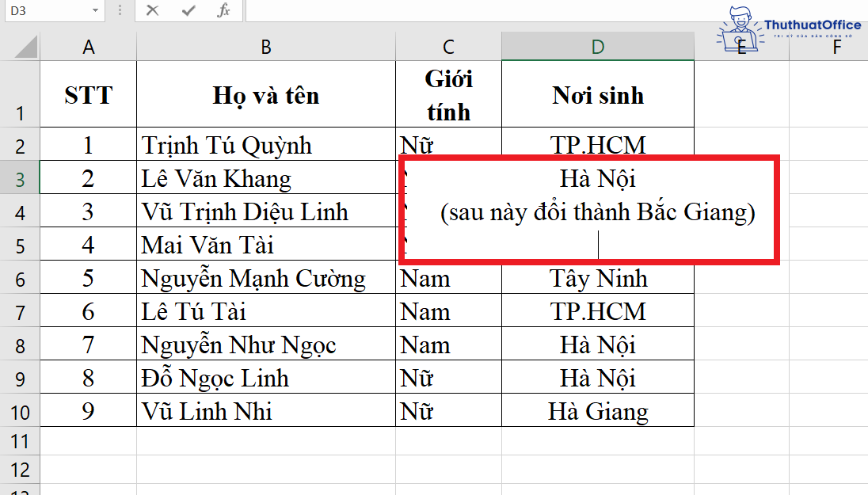Click the cell containing Tây Ninh
Image resolution: width=868 pixels, height=495 pixels.
pos(597,277)
